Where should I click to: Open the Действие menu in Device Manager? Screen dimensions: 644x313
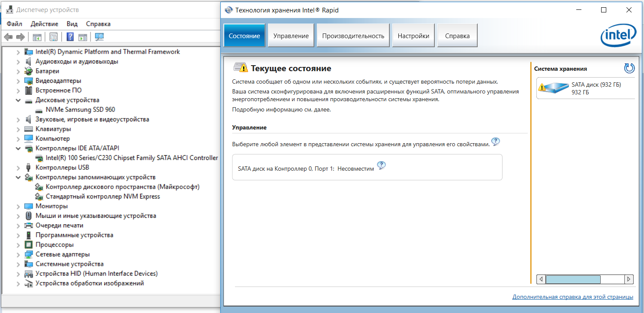pyautogui.click(x=45, y=24)
